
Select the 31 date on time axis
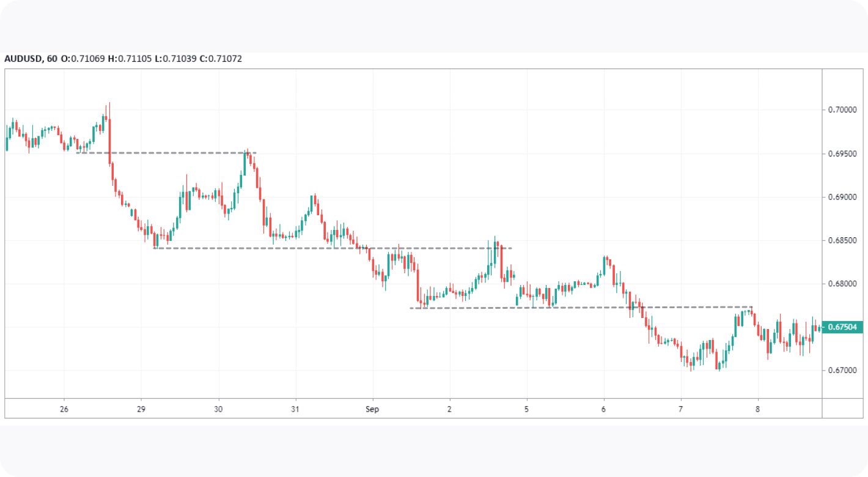(x=295, y=409)
